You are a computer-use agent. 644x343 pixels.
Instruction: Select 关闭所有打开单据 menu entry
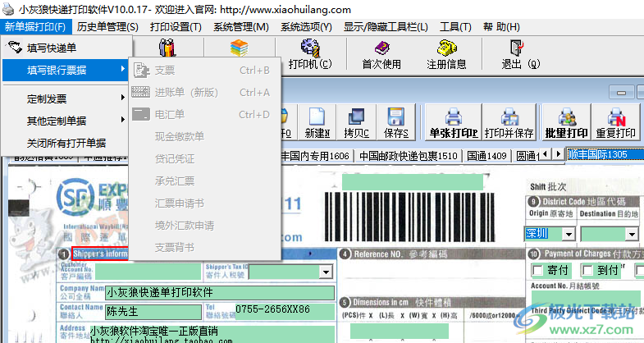66,144
